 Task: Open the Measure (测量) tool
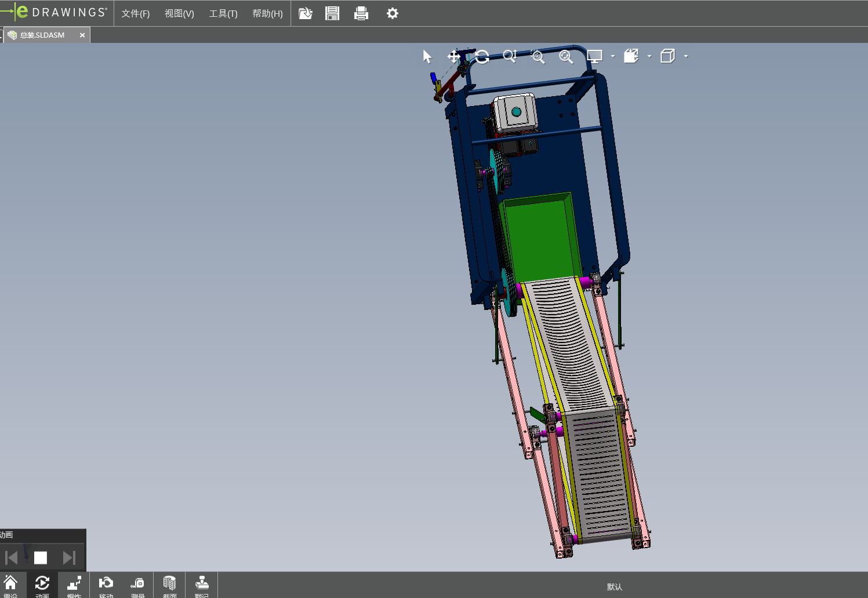click(x=137, y=585)
